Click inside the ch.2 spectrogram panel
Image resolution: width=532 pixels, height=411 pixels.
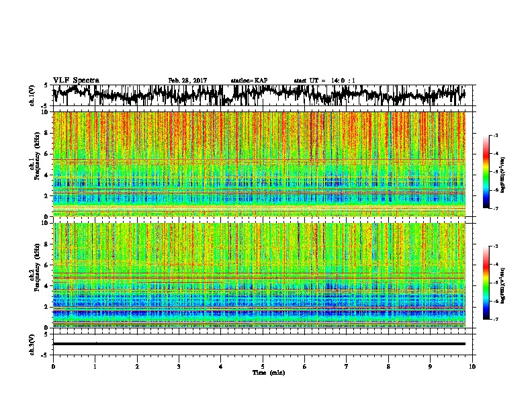click(263, 275)
